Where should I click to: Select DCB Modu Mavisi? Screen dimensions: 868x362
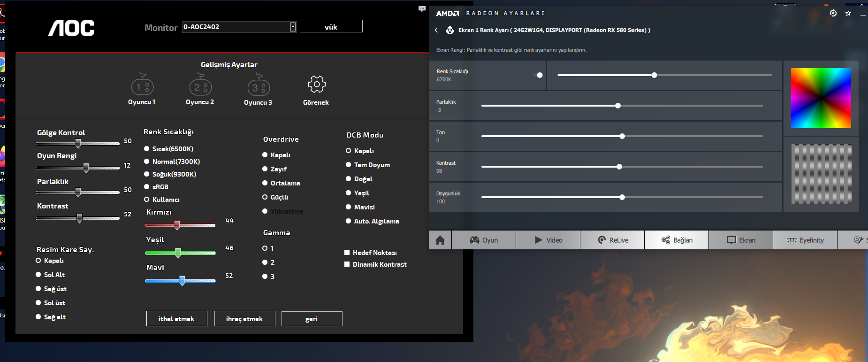pyautogui.click(x=349, y=207)
